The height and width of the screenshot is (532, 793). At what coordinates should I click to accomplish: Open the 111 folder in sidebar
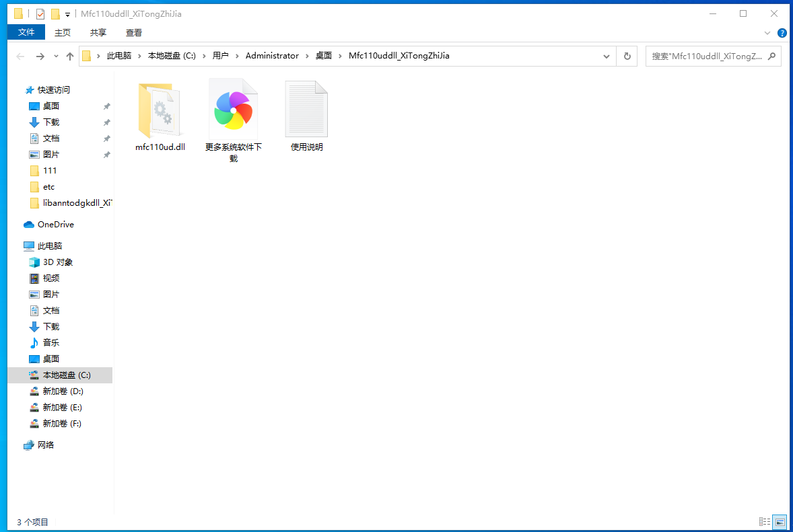pos(50,171)
